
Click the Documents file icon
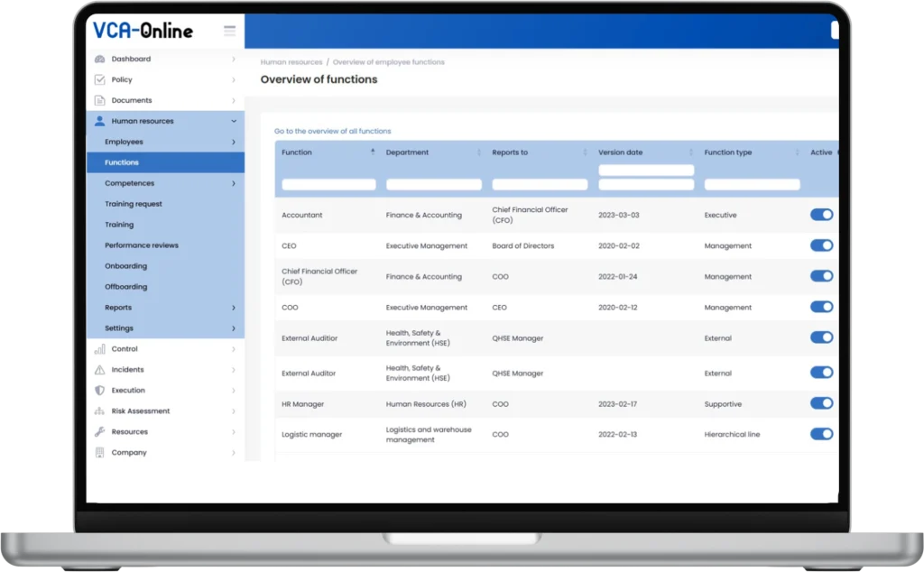click(100, 101)
